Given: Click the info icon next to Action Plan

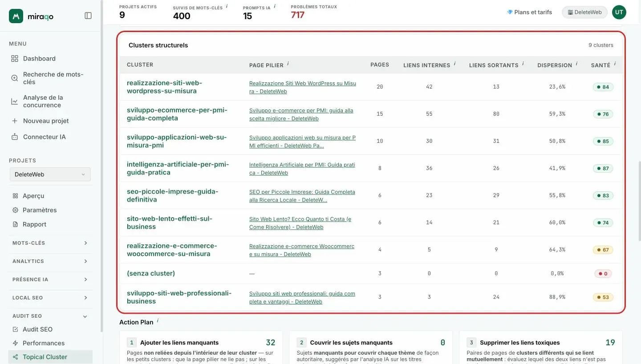Looking at the screenshot, I should click(x=158, y=321).
